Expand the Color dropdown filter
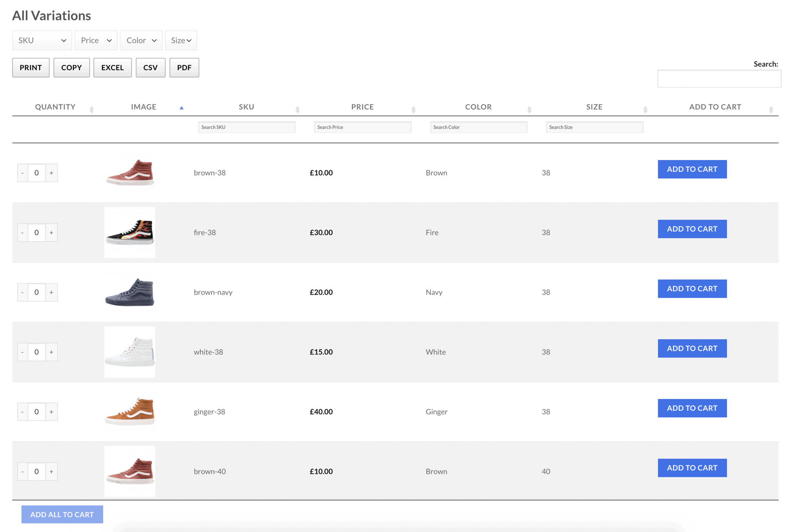800x532 pixels. click(x=141, y=40)
